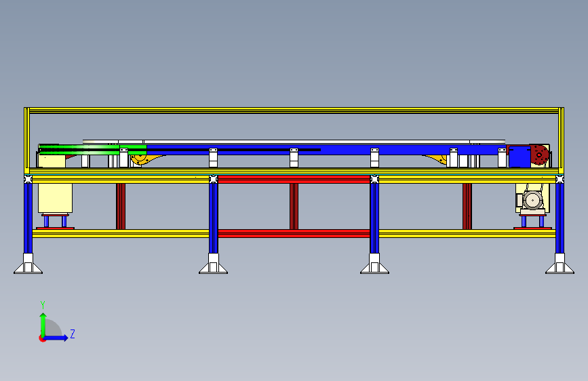Select the blue motor housing block beside the drive plate
Viewport: 588px width, 381px height.
click(x=520, y=157)
